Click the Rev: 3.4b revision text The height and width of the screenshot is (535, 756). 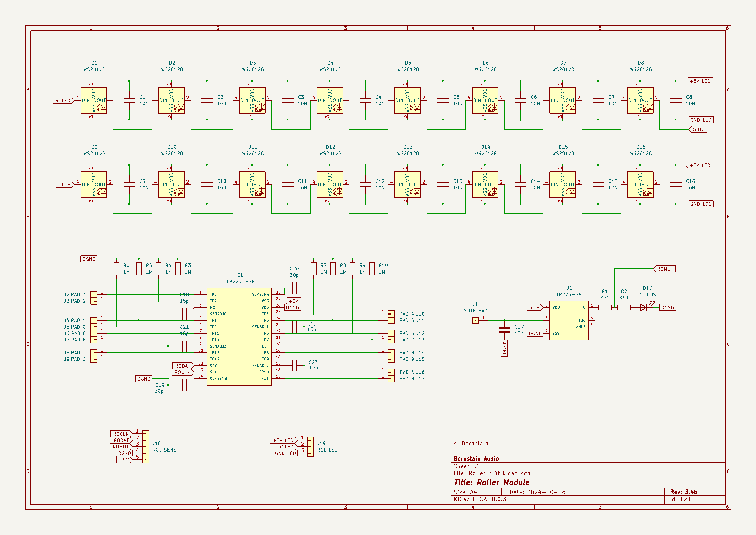pyautogui.click(x=684, y=492)
